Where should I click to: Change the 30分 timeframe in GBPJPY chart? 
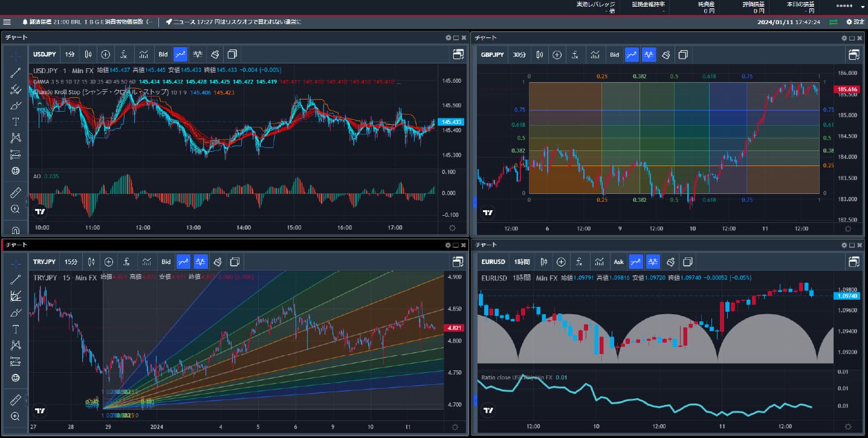click(519, 54)
